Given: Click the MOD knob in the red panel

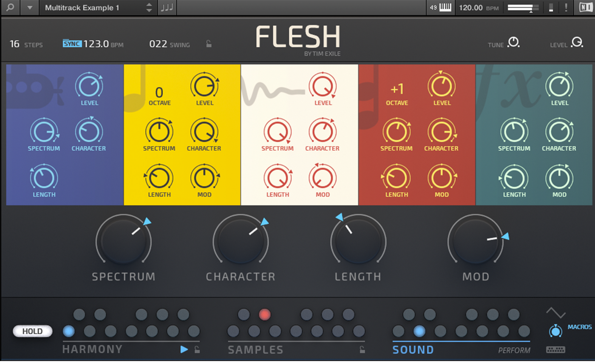Looking at the screenshot, I should pyautogui.click(x=442, y=178).
